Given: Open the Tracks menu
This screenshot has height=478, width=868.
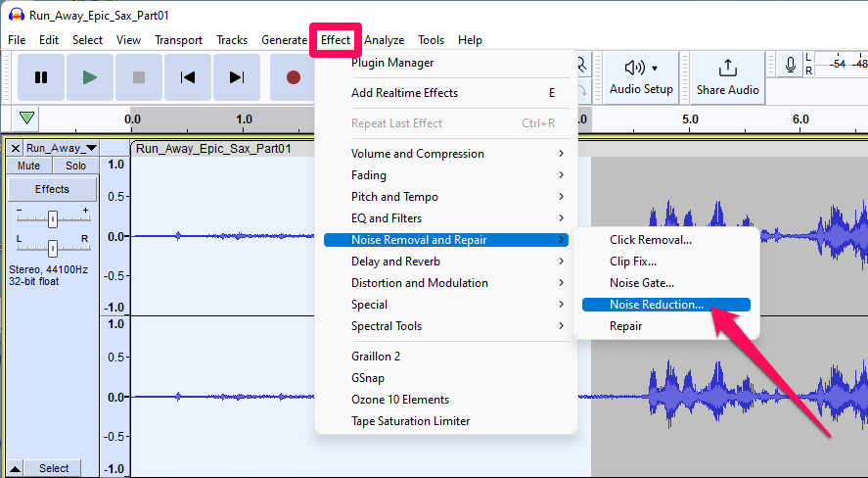Looking at the screenshot, I should (x=232, y=40).
